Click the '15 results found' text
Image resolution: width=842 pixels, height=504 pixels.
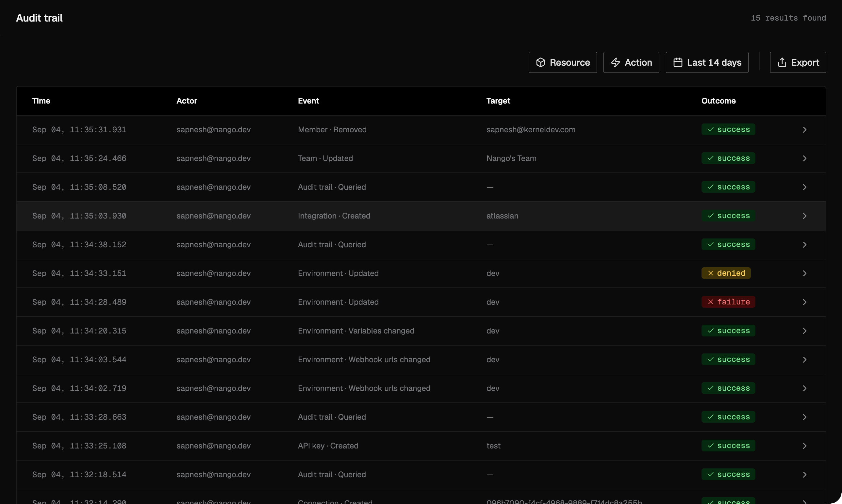click(788, 18)
